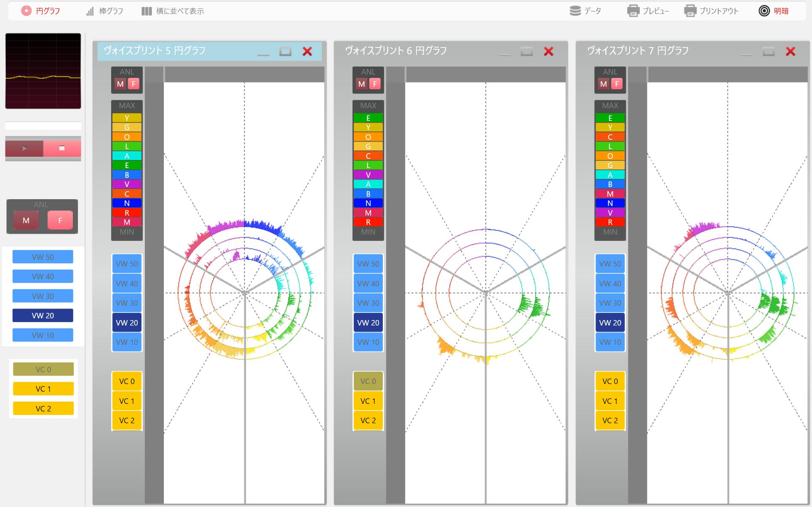
Task: Toggle VC 2 in left sidebar
Action: tap(43, 408)
